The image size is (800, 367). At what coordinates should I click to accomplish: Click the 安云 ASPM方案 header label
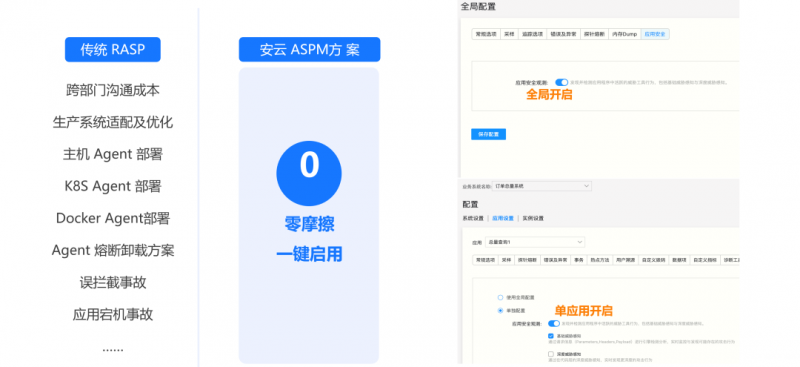click(x=310, y=50)
